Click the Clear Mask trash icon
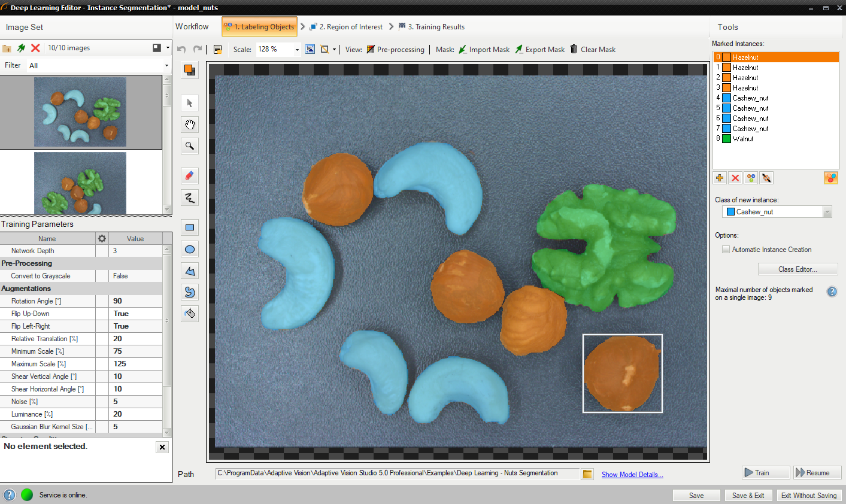This screenshot has width=846, height=504. pos(574,50)
